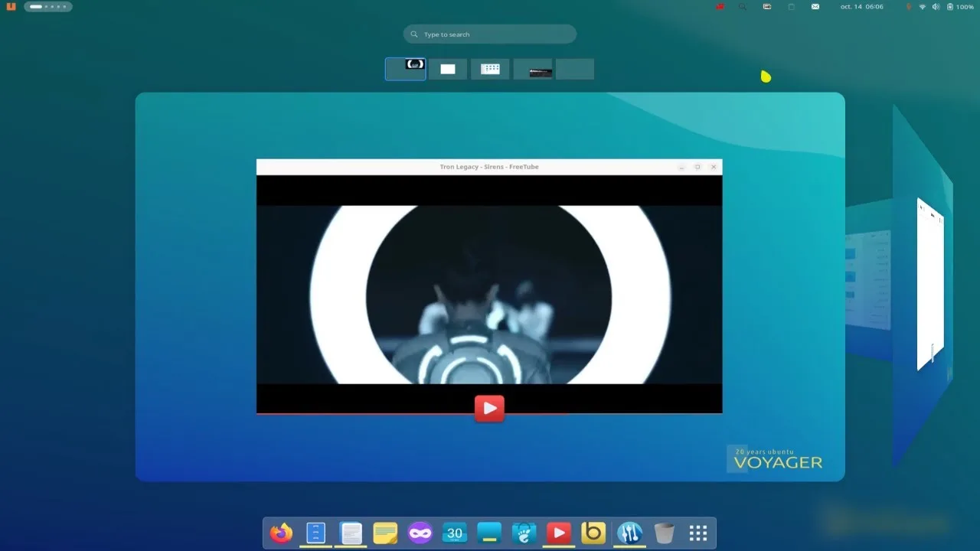Image resolution: width=980 pixels, height=551 pixels.
Task: Switch to the next workspace preview on right
Action: click(923, 285)
